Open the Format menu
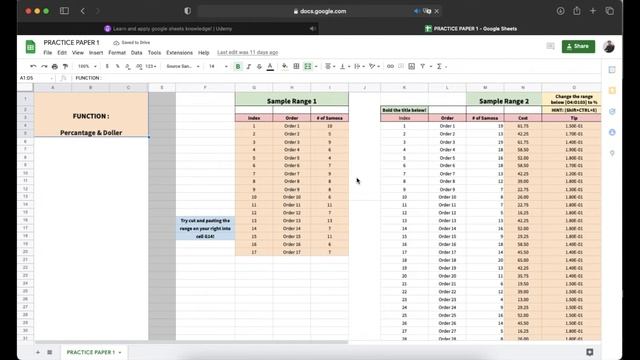Image resolution: width=640 pixels, height=360 pixels. [x=117, y=53]
